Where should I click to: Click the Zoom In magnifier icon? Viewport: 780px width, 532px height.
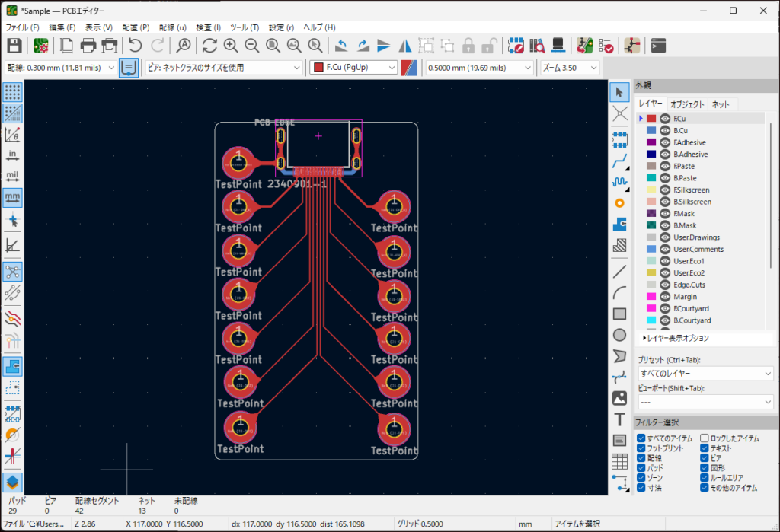coord(231,46)
